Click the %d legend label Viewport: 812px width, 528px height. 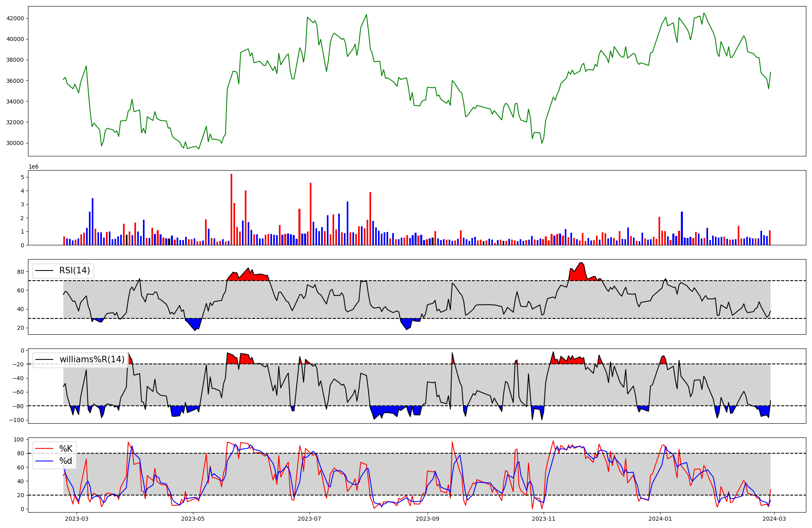click(x=66, y=461)
